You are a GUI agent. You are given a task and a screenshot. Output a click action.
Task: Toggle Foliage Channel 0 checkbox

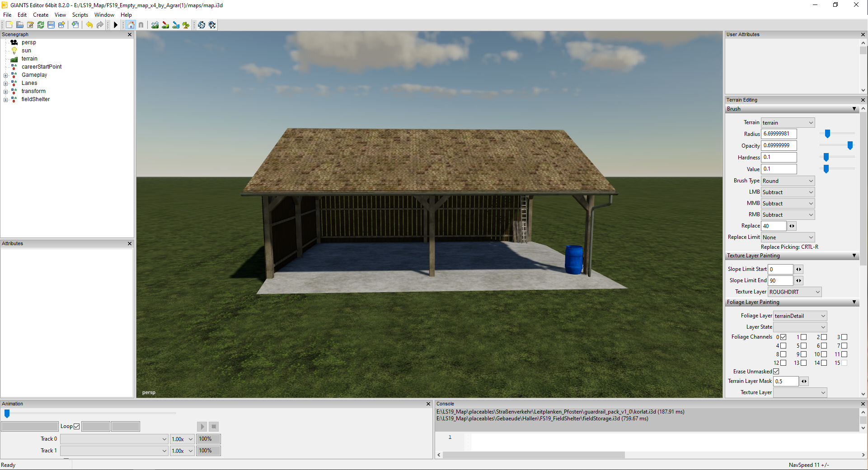click(x=783, y=337)
